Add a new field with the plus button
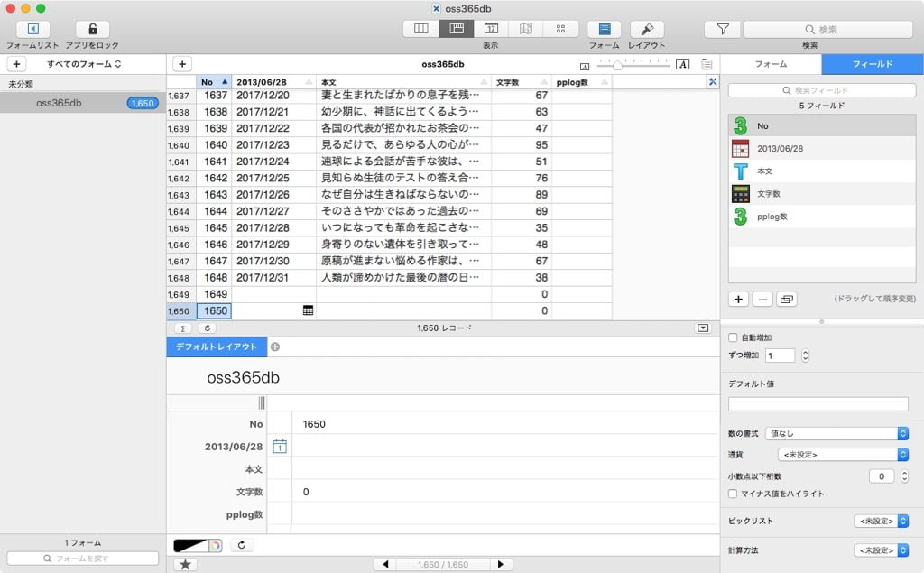The image size is (924, 573). (x=738, y=300)
